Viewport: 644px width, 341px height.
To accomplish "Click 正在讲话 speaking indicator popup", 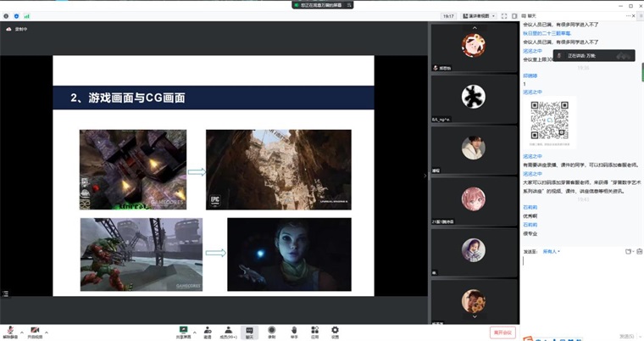I will pos(594,55).
